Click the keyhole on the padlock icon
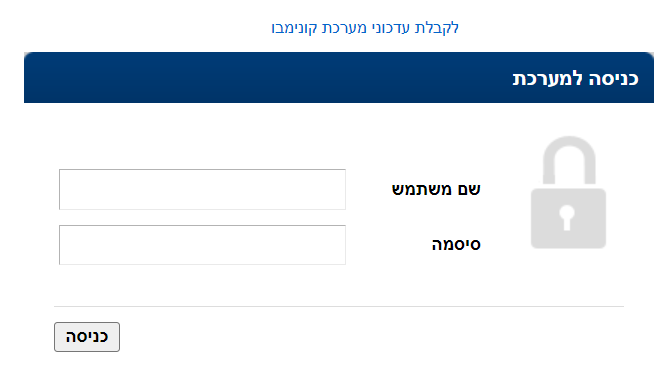The height and width of the screenshot is (388, 665). [x=567, y=218]
